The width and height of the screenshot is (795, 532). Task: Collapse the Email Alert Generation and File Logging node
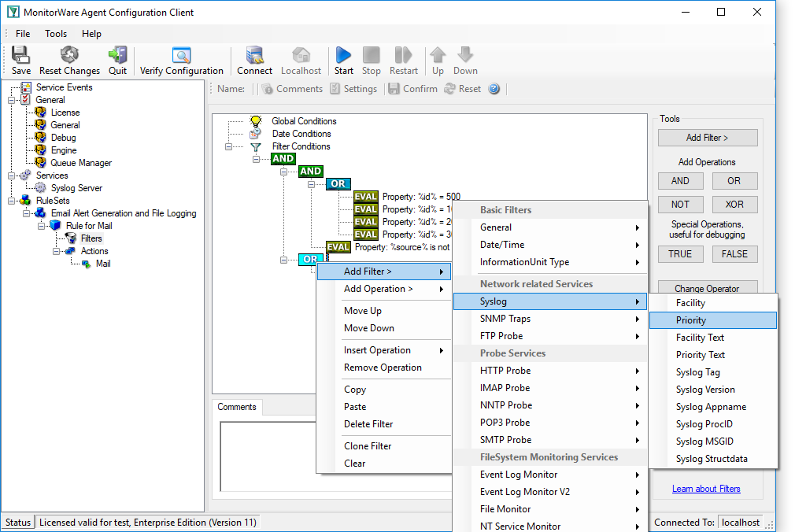click(x=26, y=213)
